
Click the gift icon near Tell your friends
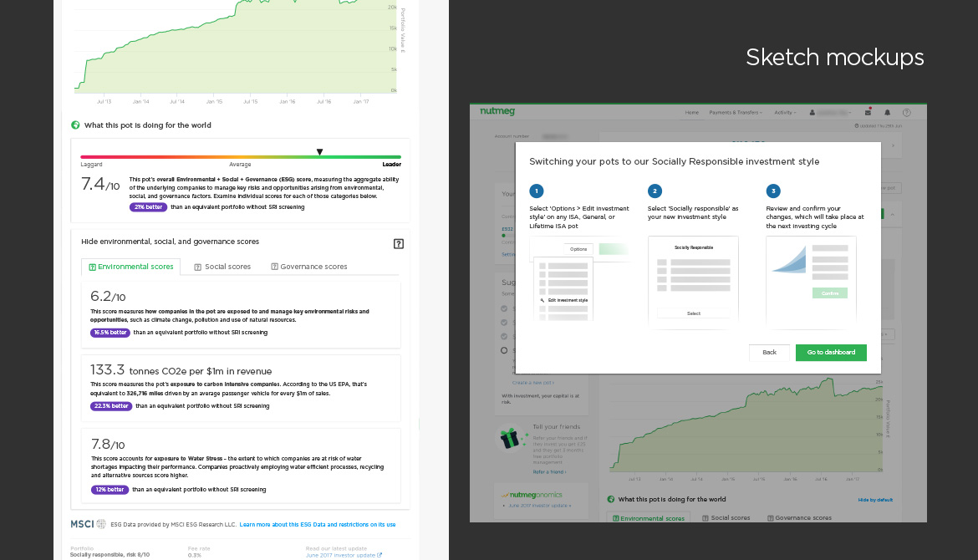click(x=509, y=438)
